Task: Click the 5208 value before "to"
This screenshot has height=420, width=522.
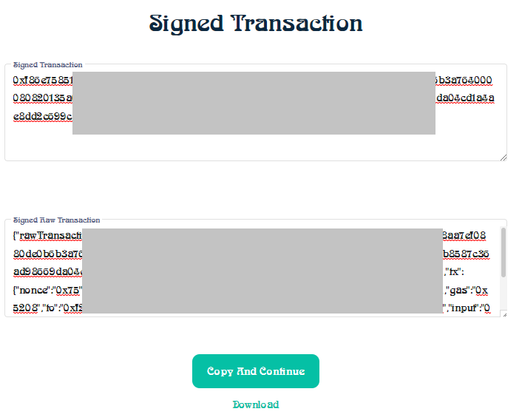Action: tap(25, 308)
